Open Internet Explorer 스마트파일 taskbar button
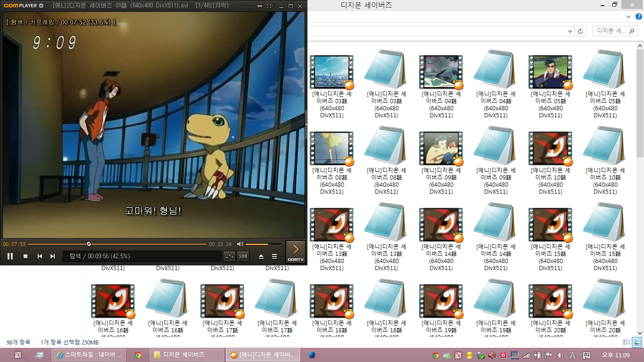The height and width of the screenshot is (362, 644). pyautogui.click(x=89, y=355)
